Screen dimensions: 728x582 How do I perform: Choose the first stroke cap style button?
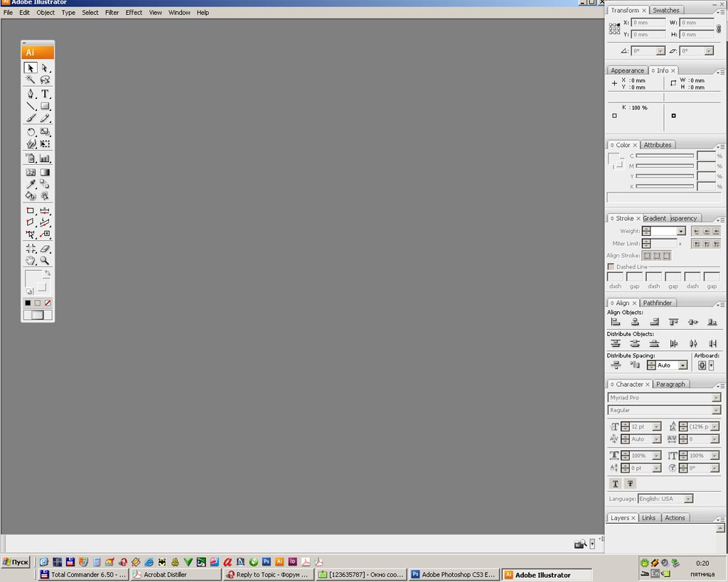tap(696, 231)
